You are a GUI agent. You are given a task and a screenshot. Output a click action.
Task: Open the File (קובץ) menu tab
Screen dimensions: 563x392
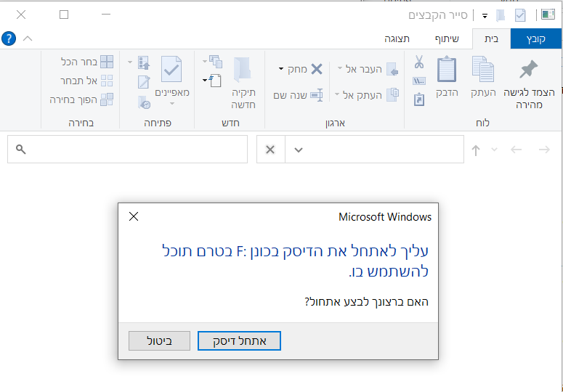pos(536,38)
